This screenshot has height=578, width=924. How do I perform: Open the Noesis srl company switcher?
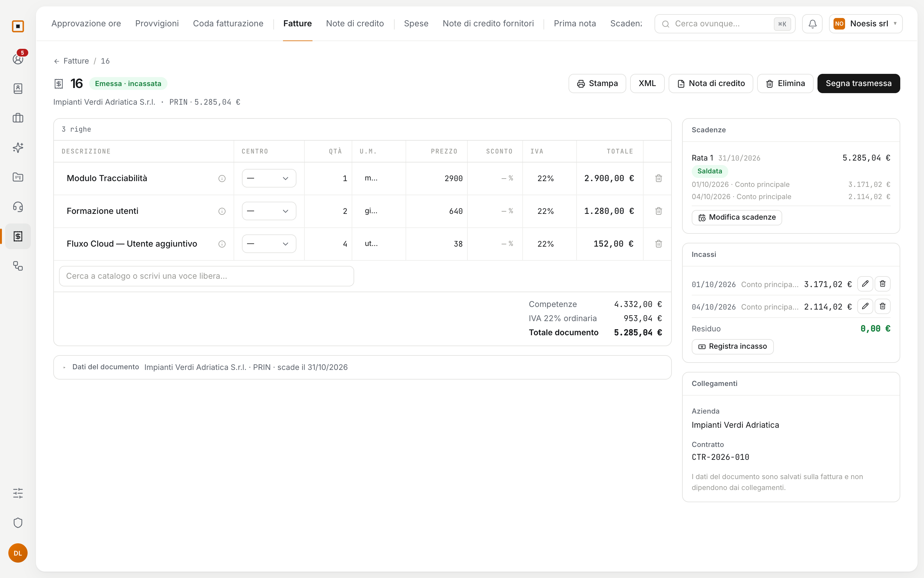coord(866,24)
